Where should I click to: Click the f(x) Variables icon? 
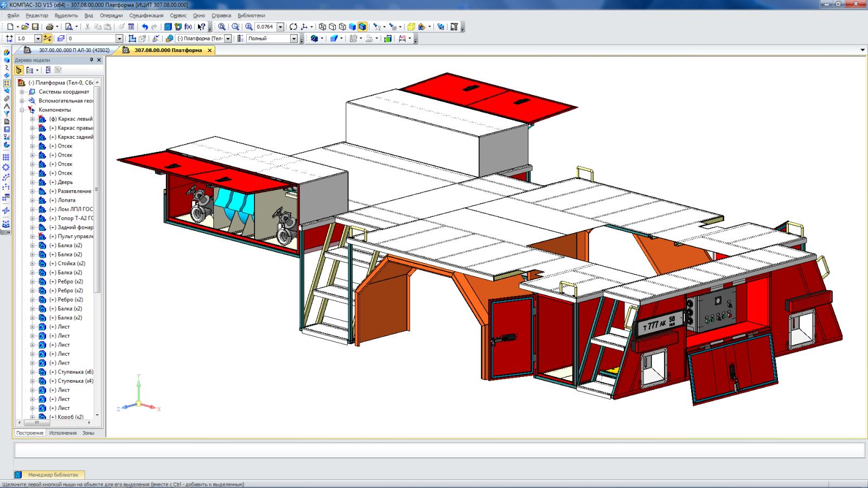[188, 27]
